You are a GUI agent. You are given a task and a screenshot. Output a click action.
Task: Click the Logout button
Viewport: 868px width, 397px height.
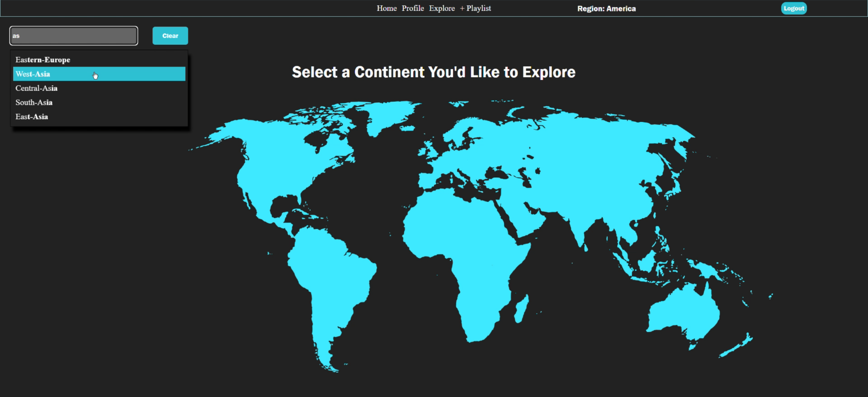point(794,8)
